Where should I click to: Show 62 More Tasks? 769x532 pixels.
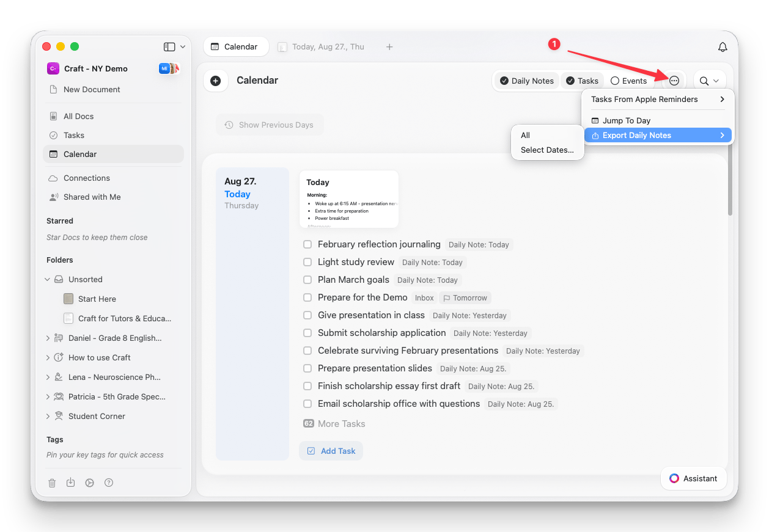pyautogui.click(x=334, y=423)
